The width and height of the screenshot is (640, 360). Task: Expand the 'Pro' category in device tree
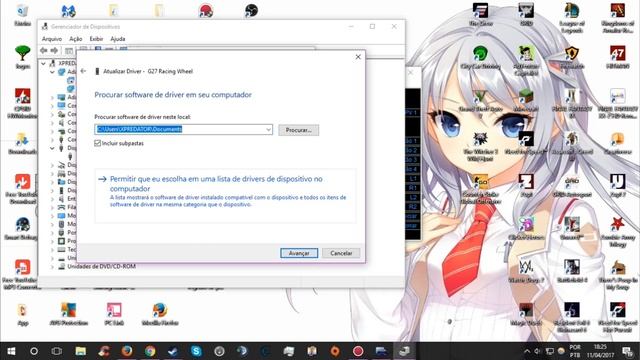(52, 241)
